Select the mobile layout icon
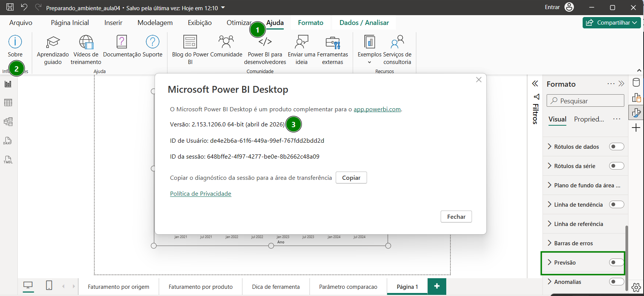Image resolution: width=644 pixels, height=296 pixels. [49, 285]
